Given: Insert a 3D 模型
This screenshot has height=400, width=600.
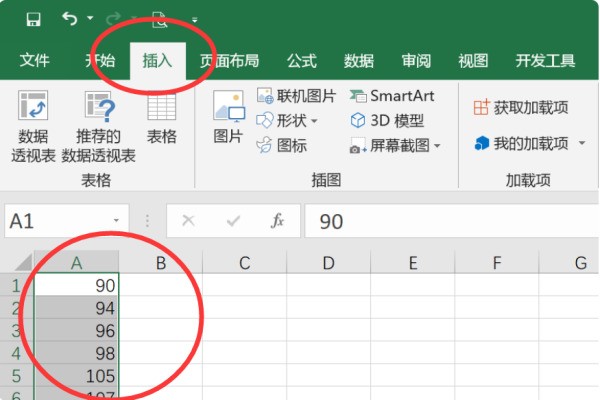Looking at the screenshot, I should [387, 121].
